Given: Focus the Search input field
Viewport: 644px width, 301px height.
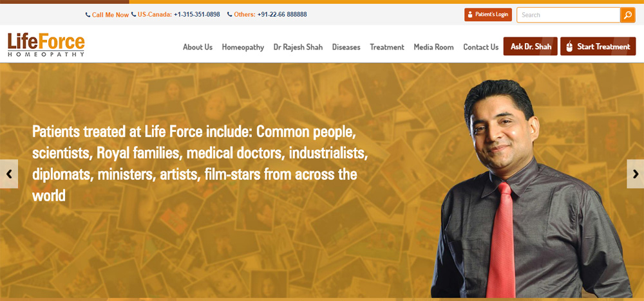Looking at the screenshot, I should pyautogui.click(x=569, y=15).
